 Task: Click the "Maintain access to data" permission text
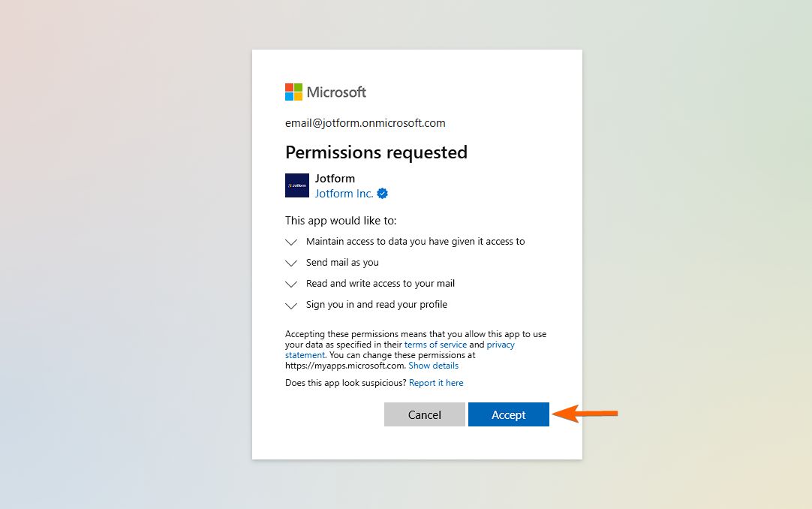coord(415,242)
